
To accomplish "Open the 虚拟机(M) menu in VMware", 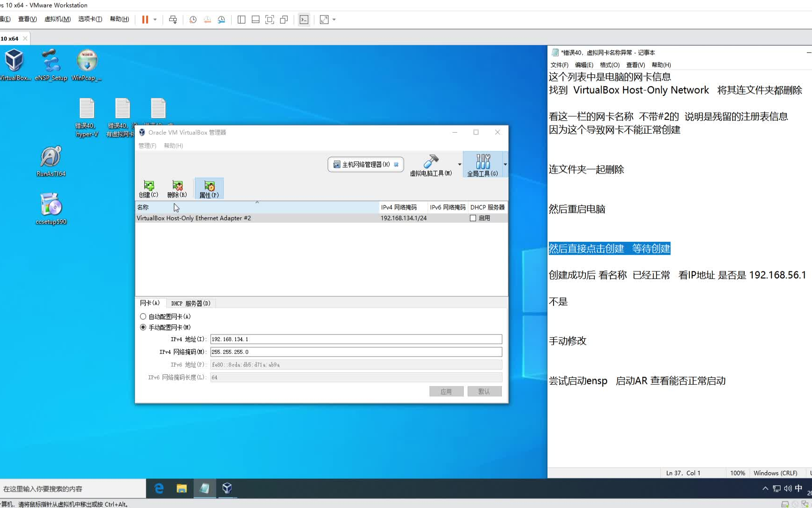I will click(57, 19).
